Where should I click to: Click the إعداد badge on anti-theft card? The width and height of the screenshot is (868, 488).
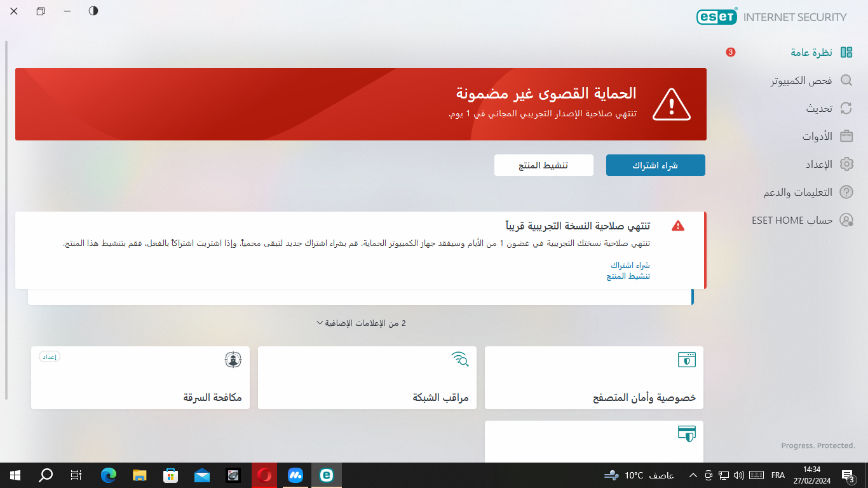pyautogui.click(x=50, y=356)
